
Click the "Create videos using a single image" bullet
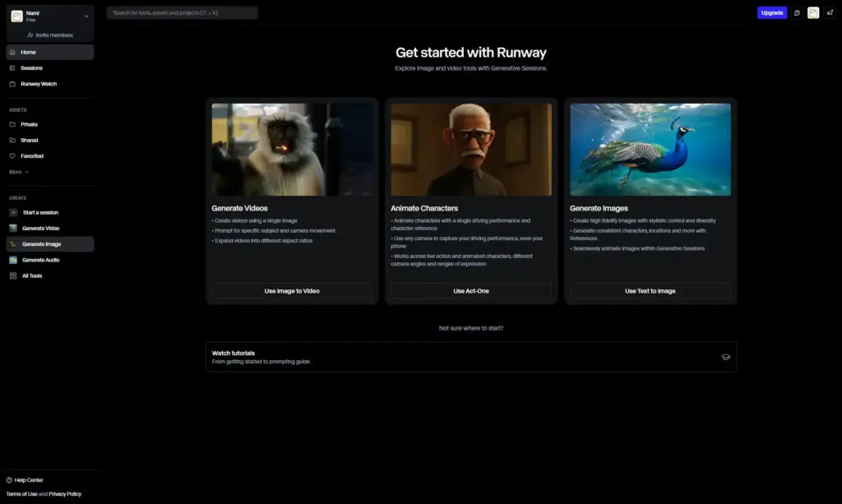[255, 220]
